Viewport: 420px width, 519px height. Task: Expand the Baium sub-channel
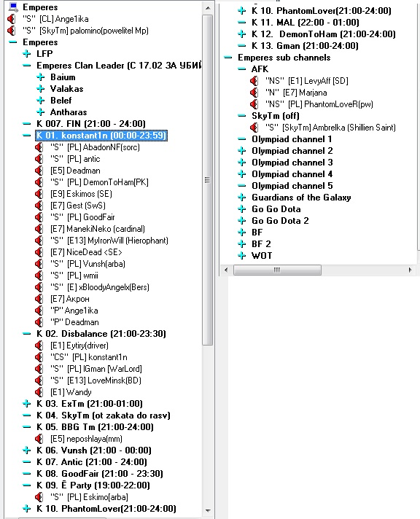pos(41,77)
